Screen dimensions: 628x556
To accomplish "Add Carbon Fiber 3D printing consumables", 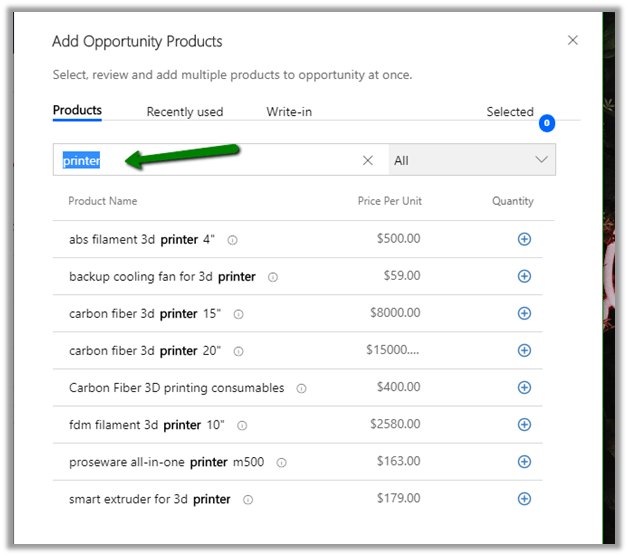I will pyautogui.click(x=524, y=387).
